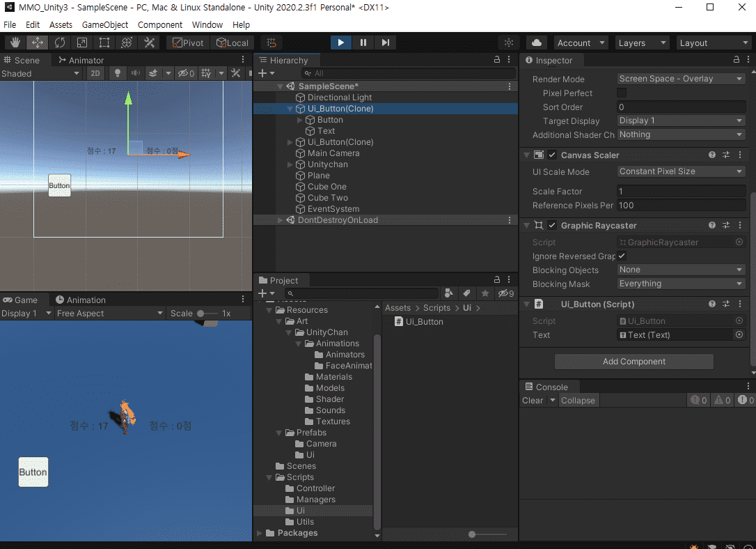Collapse the selected Ui_Button(Clone) hierarchy item
The height and width of the screenshot is (549, 756).
[290, 109]
